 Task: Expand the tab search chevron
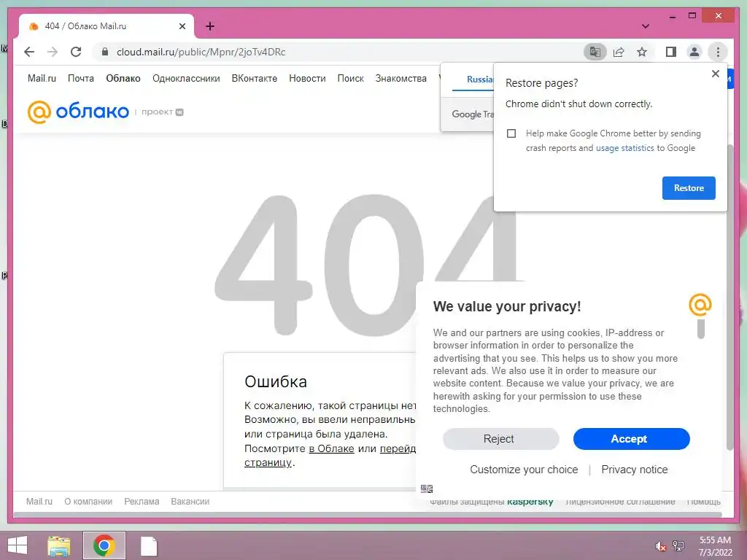645,26
